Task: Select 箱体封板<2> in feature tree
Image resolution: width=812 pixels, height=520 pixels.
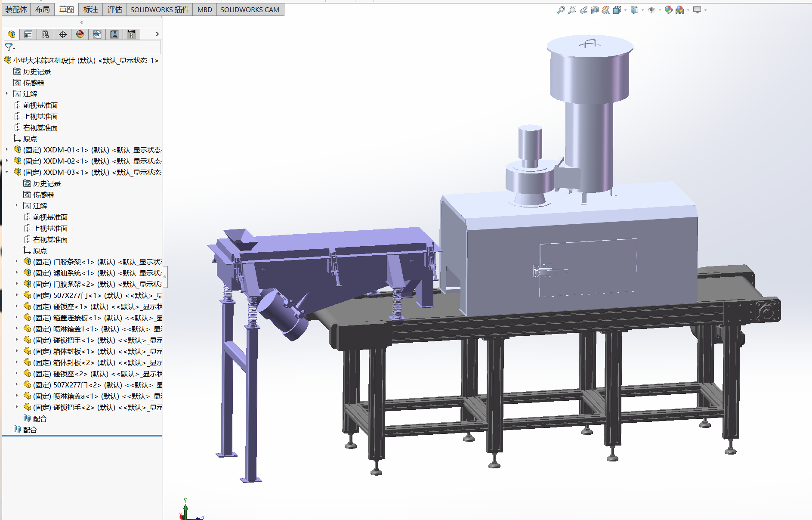Action: pos(93,362)
